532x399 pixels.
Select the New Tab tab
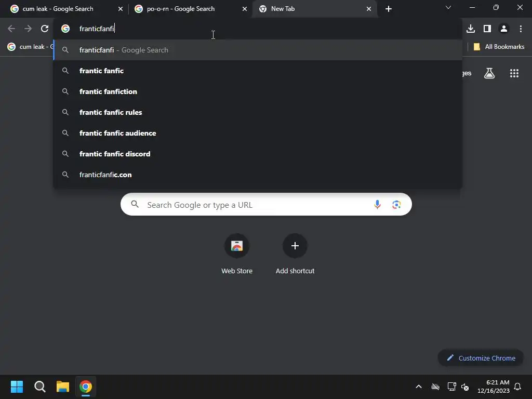(x=315, y=9)
